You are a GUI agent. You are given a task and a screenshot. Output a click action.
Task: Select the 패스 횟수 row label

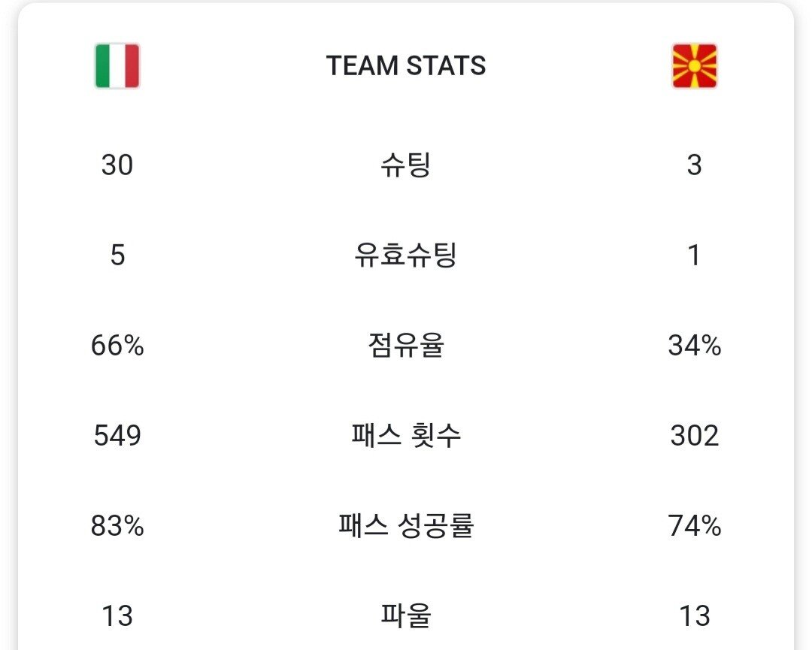tap(406, 435)
